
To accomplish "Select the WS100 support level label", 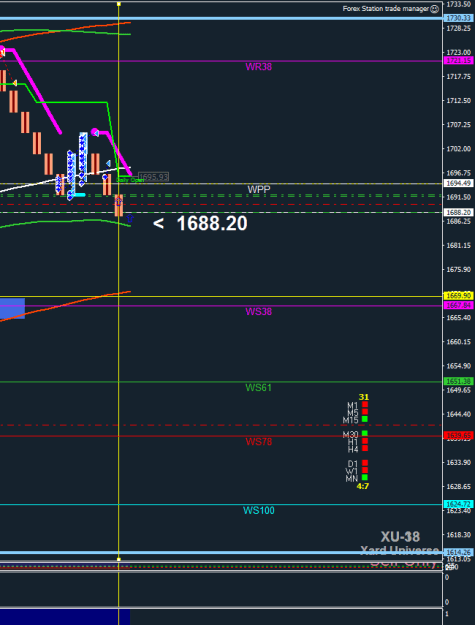I will (259, 510).
